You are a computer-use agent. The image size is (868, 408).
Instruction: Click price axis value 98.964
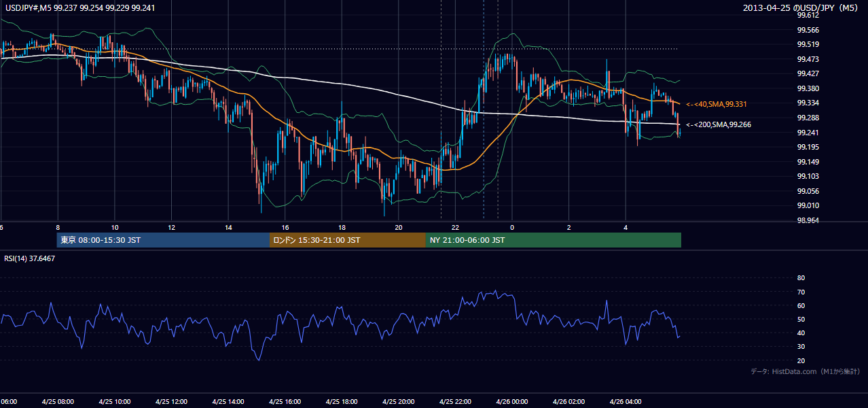point(808,220)
